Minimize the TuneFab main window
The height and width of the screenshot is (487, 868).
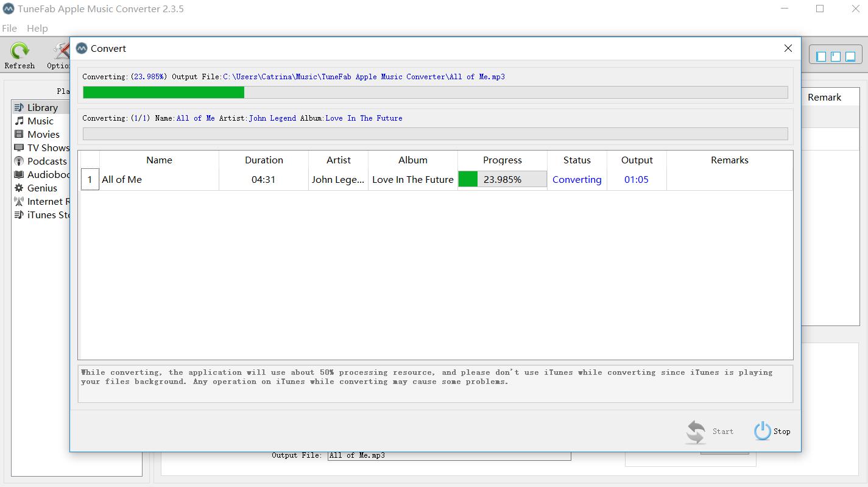785,9
